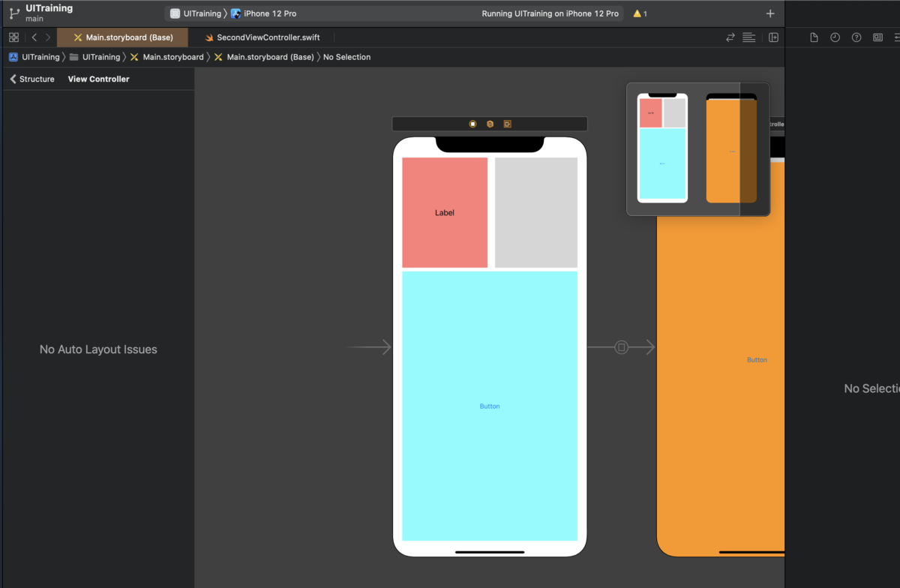The image size is (900, 588).
Task: Select the segue circle between controllers
Action: (621, 347)
